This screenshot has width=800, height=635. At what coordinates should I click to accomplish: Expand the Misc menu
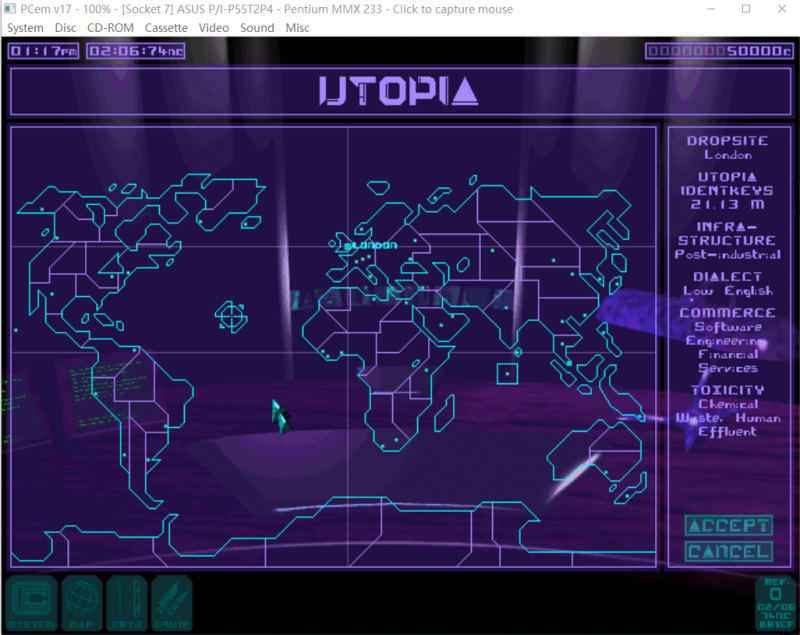[x=297, y=28]
